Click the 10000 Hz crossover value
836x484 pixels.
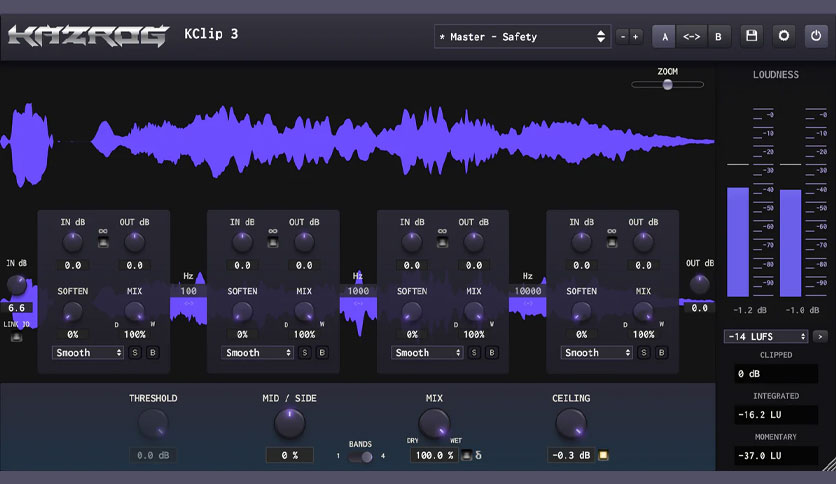point(527,291)
